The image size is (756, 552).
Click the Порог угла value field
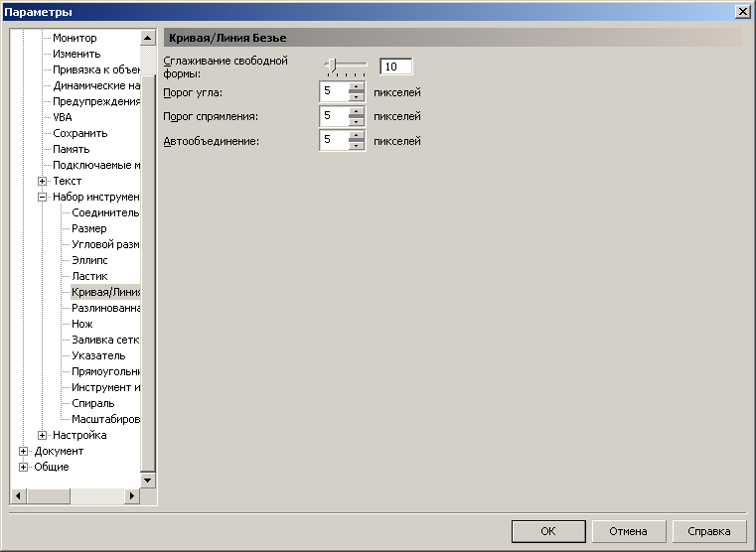tap(334, 91)
